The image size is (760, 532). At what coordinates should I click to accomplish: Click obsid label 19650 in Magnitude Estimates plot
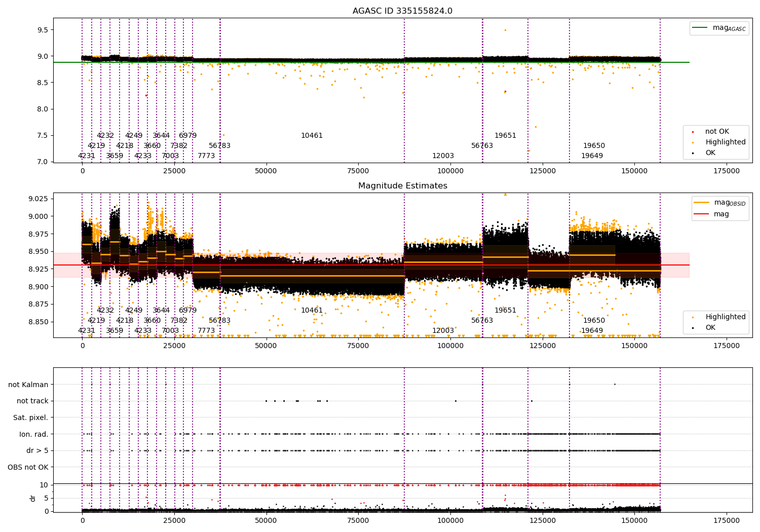(594, 321)
